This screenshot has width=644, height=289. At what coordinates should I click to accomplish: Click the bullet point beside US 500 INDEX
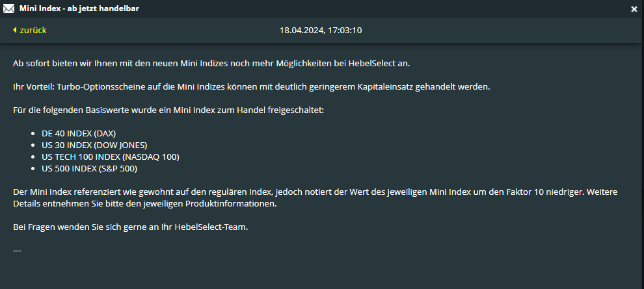pos(34,168)
